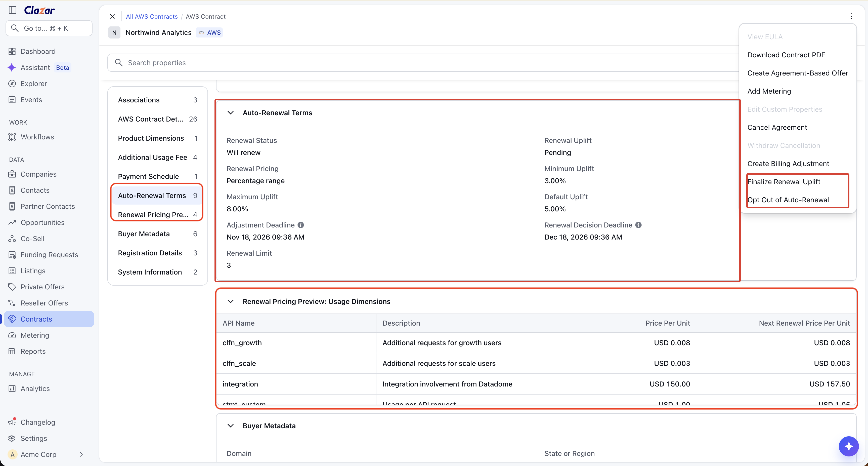Collapse the Buyer Metadata section
Image resolution: width=868 pixels, height=466 pixels.
coord(231,425)
